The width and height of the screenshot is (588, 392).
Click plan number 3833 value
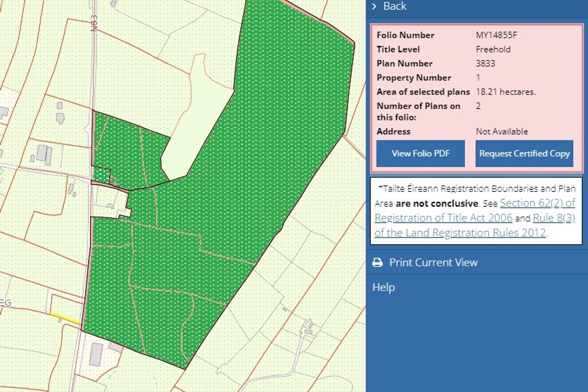pos(485,63)
